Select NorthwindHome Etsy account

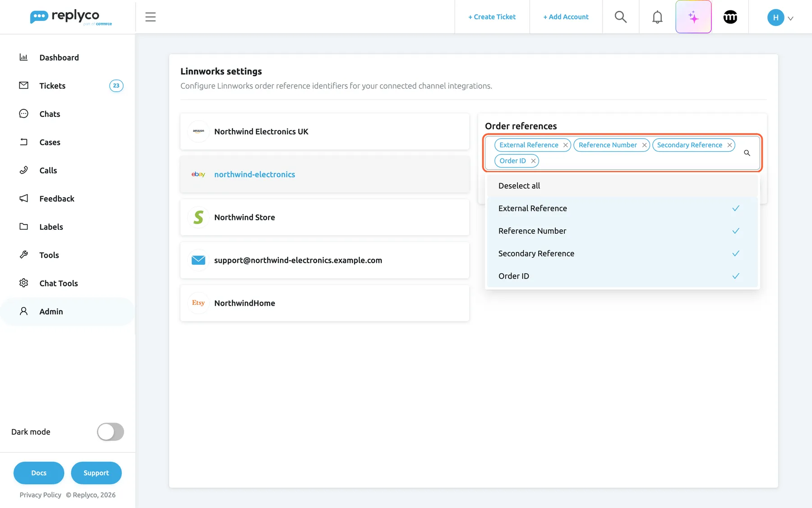point(325,303)
